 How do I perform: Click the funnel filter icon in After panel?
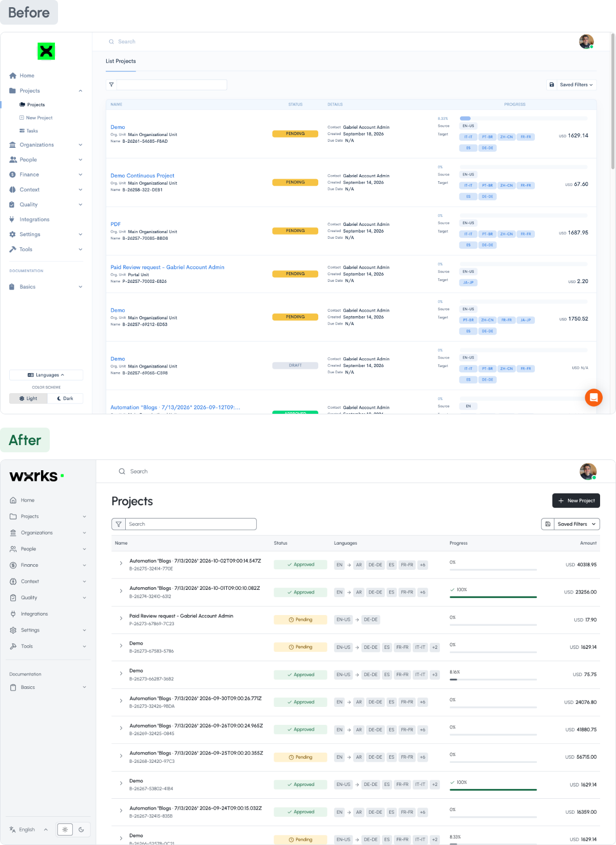[119, 524]
